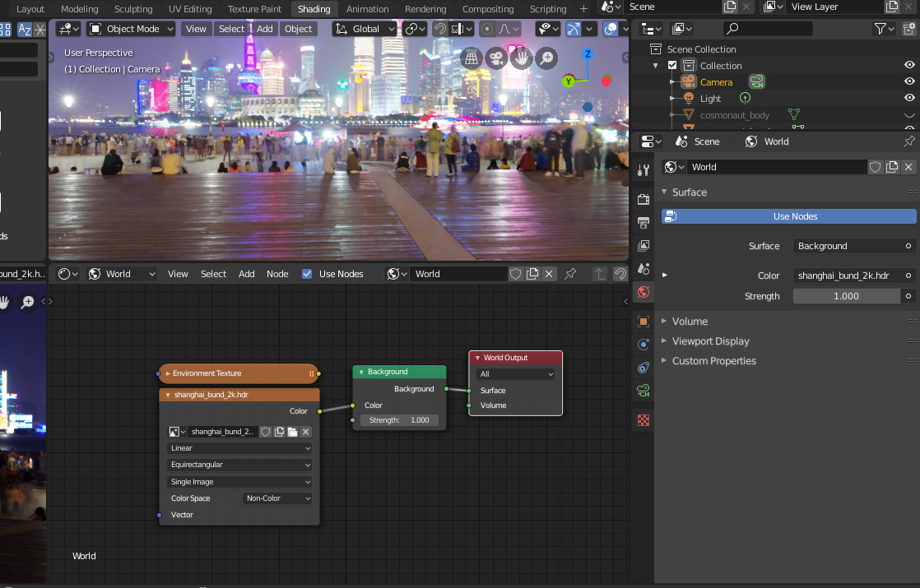Uncheck Use Nodes checkbox in node editor
The width and height of the screenshot is (920, 588).
[307, 274]
